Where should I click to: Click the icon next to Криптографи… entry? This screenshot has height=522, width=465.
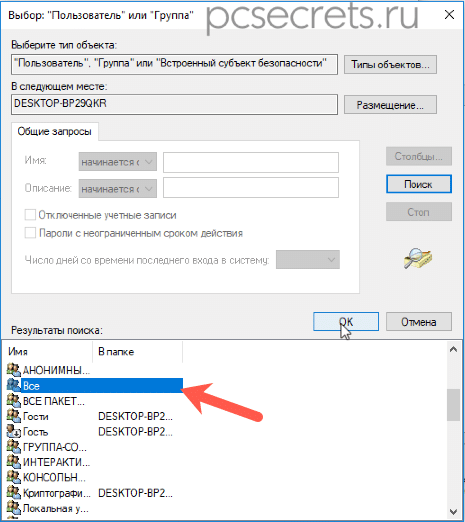pyautogui.click(x=14, y=492)
